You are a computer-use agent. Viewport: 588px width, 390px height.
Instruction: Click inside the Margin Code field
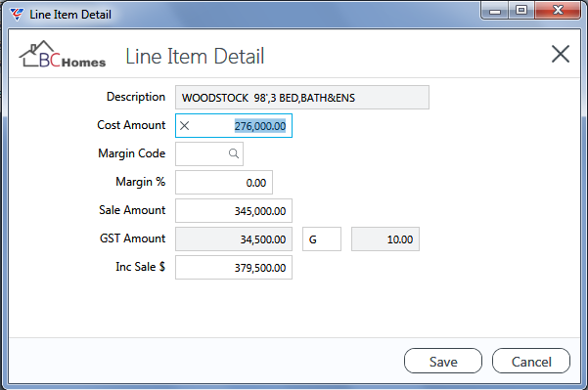209,153
